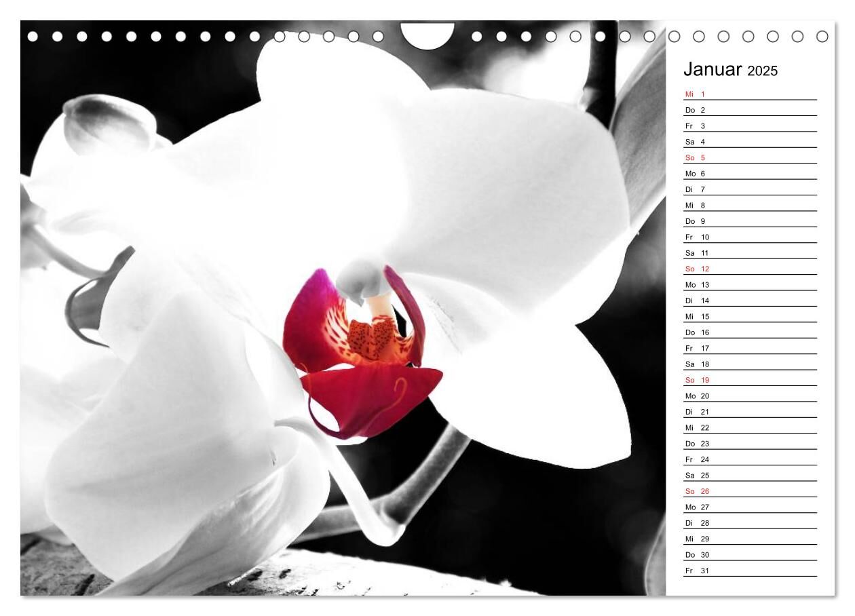Click the year 2025 next to Januar
Screen dimensions: 855x616
click(763, 71)
